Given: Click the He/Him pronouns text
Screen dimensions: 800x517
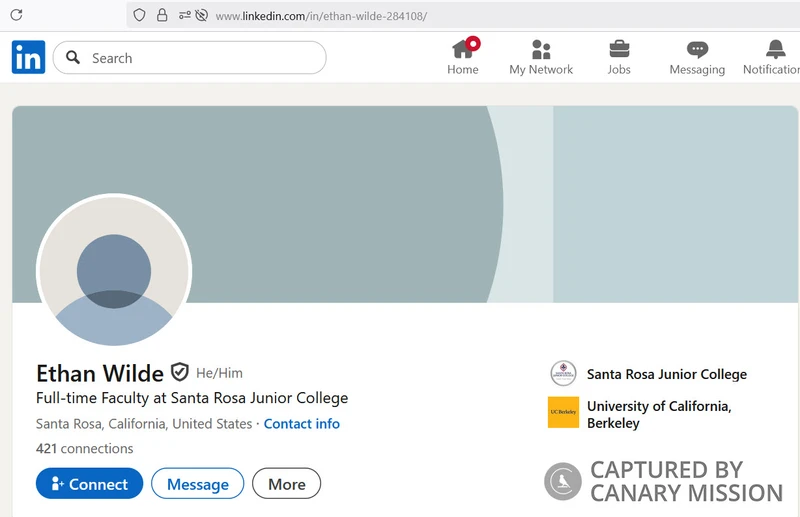Looking at the screenshot, I should coord(219,373).
